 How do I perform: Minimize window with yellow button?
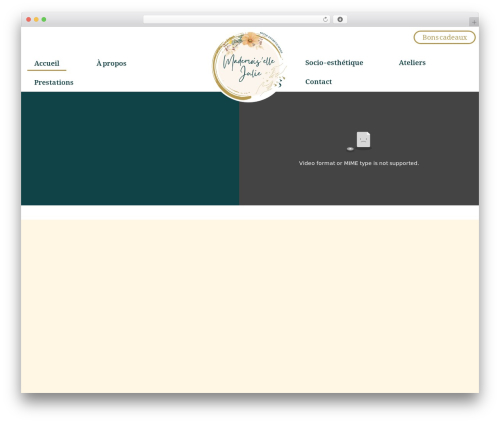(x=36, y=19)
